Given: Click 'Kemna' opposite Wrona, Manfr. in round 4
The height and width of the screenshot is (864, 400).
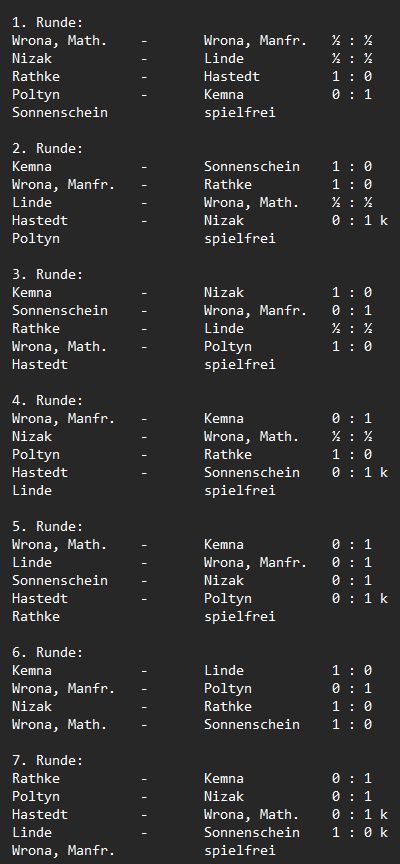Looking at the screenshot, I should 224,418.
